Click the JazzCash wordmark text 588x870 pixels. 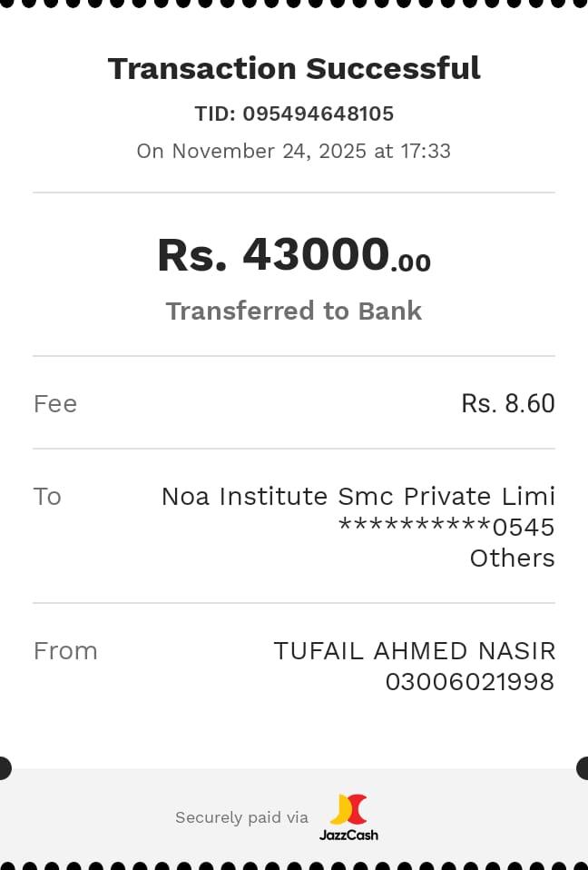[x=348, y=835]
